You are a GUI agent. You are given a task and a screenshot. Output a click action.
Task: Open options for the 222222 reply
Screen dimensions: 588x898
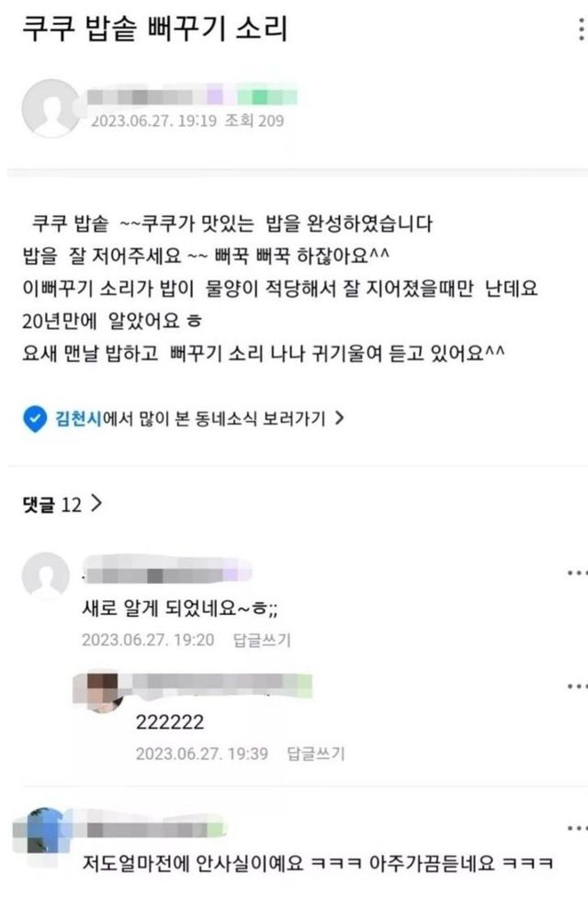[576, 686]
